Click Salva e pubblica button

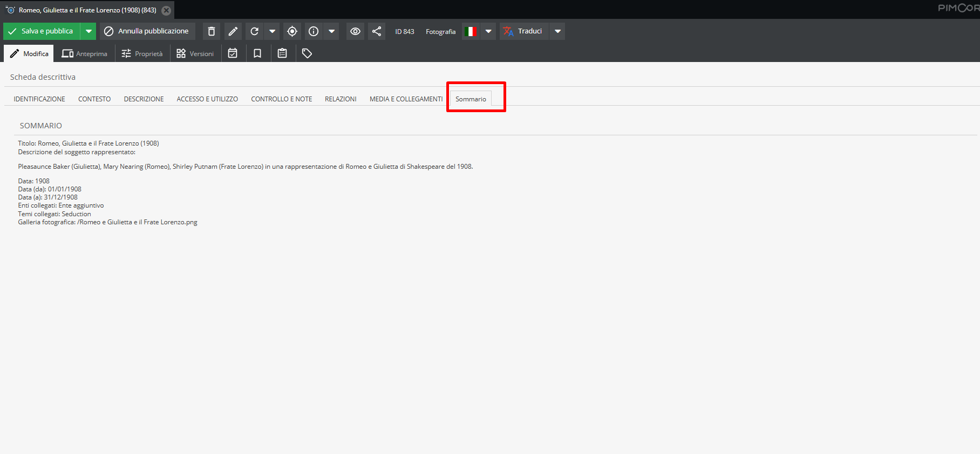42,31
